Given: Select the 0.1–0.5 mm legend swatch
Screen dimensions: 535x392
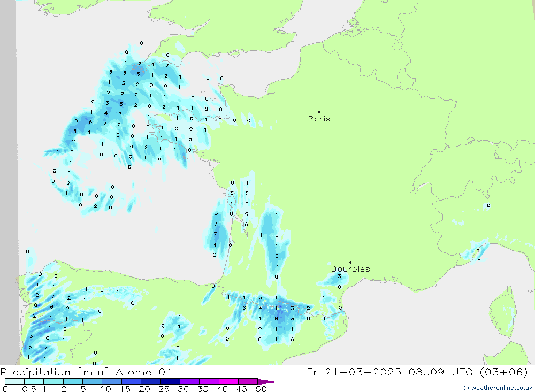Looking at the screenshot, I should click(14, 381).
